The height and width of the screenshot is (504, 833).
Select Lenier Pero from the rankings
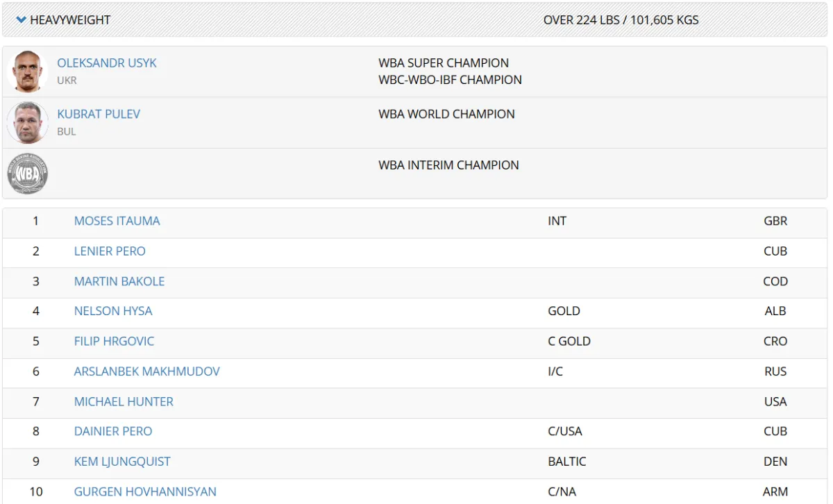110,251
